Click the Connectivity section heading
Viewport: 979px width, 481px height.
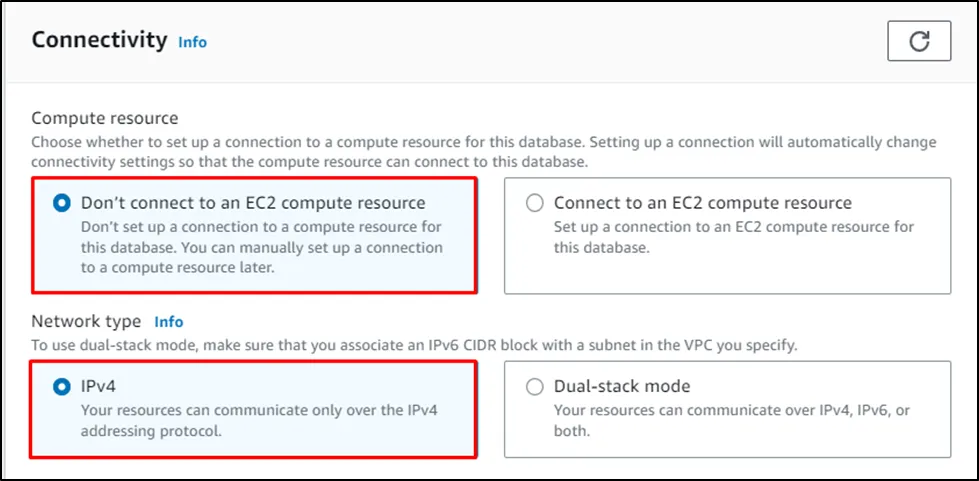(x=99, y=40)
